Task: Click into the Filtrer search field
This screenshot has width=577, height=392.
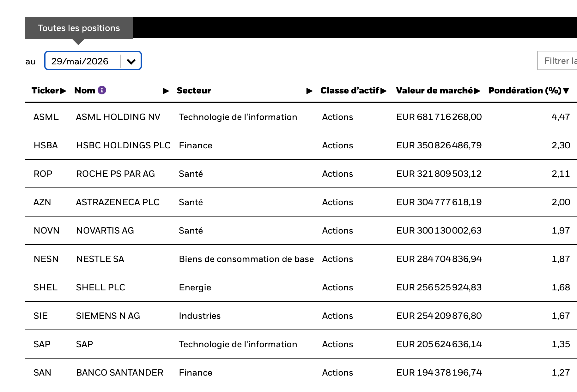Action: point(557,61)
